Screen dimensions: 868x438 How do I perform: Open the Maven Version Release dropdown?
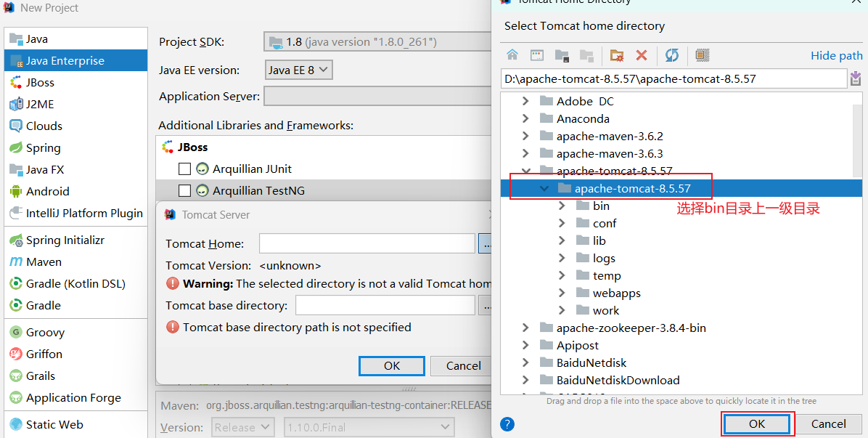click(x=242, y=428)
